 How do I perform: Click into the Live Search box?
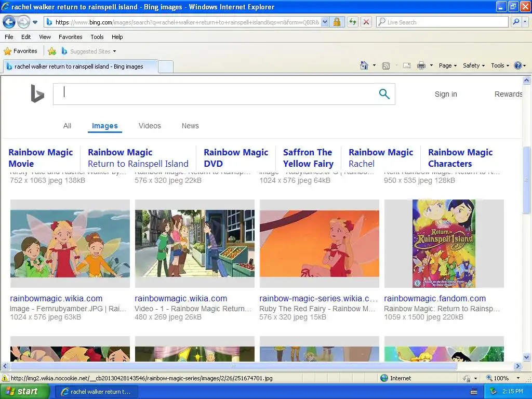coord(442,22)
